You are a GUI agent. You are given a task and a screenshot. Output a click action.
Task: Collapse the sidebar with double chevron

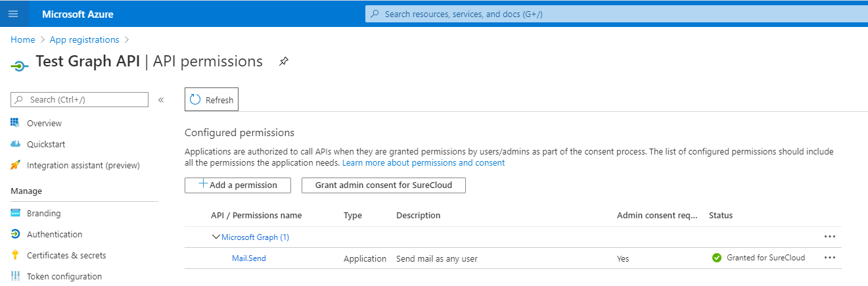(x=161, y=100)
